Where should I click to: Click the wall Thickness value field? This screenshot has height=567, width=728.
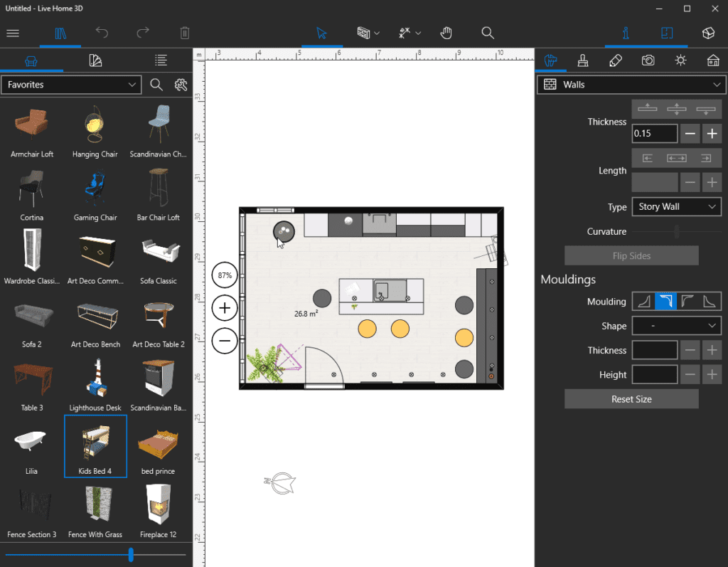coord(655,134)
